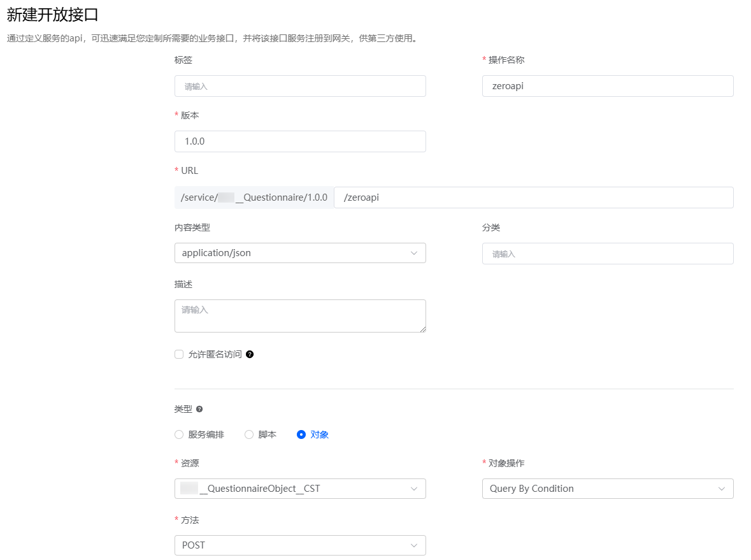Image resolution: width=751 pixels, height=560 pixels.
Task: Select the 对象 radio option
Action: [x=301, y=434]
